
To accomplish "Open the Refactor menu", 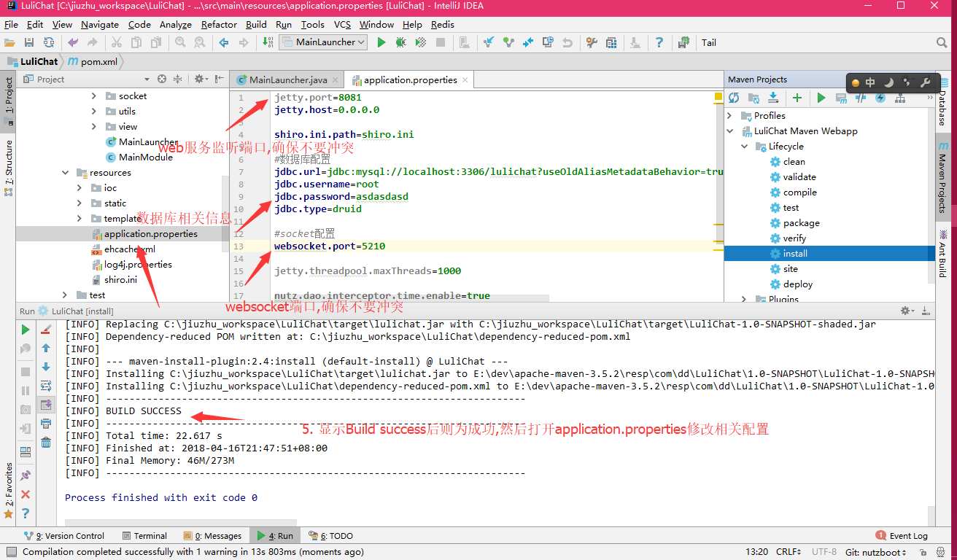I will 219,24.
